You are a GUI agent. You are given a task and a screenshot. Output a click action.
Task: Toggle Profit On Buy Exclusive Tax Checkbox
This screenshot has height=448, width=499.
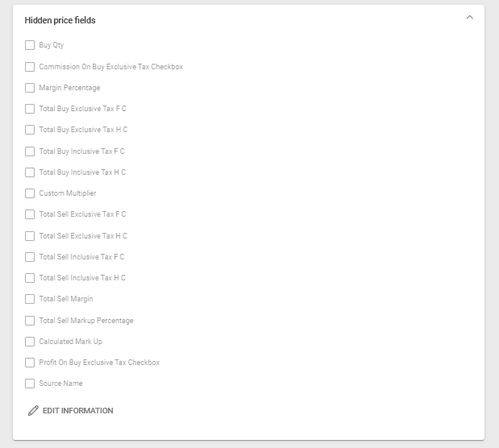pos(30,363)
